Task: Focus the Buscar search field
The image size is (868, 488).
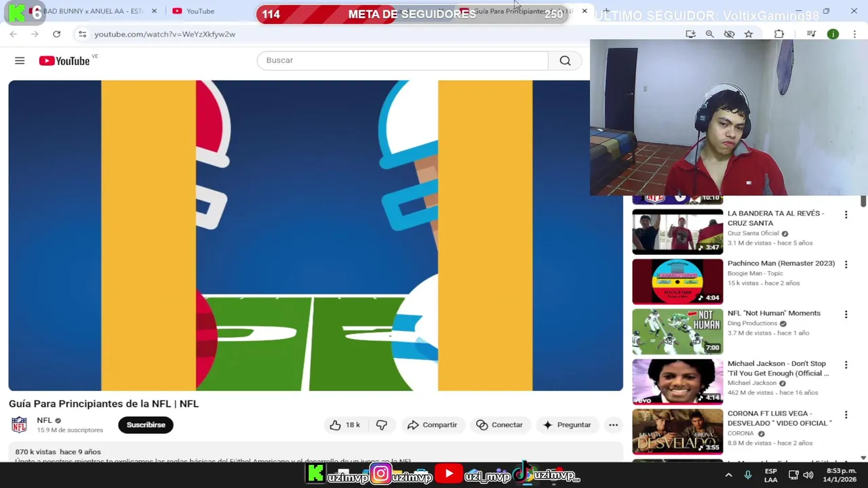Action: [x=403, y=60]
